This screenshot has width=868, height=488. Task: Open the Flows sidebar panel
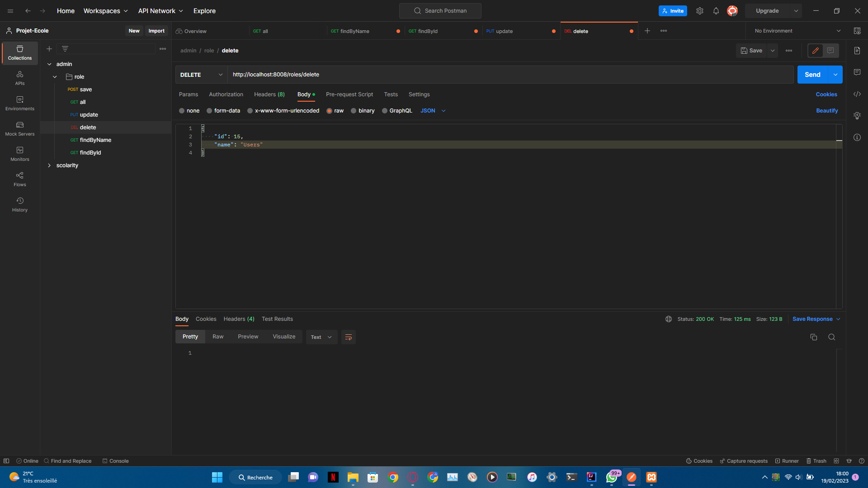(x=20, y=179)
